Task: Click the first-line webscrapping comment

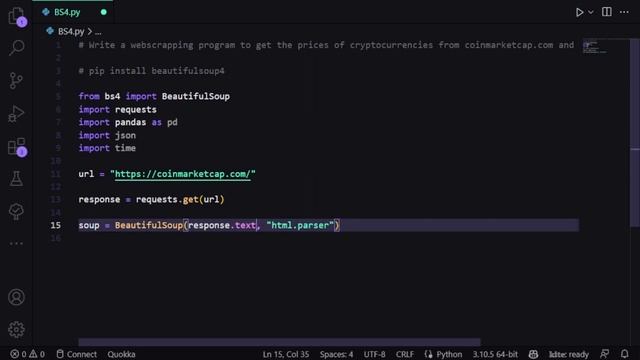Action: 326,45
